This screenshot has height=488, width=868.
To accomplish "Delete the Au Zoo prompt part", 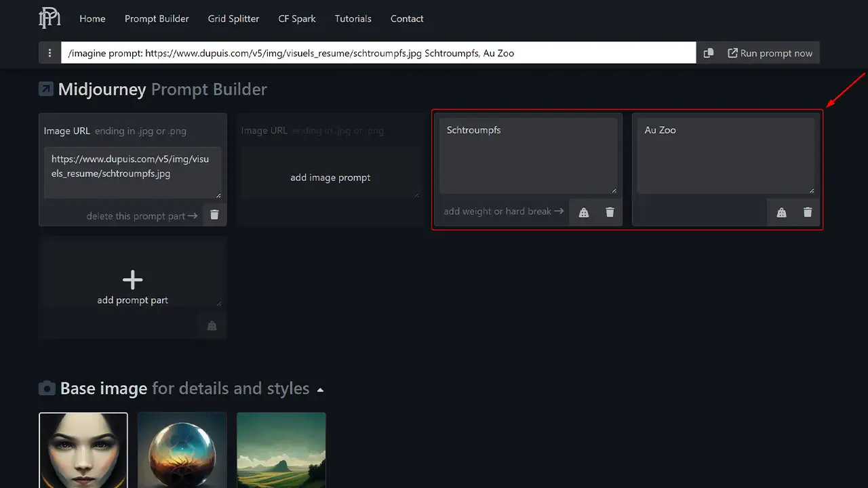I will (808, 212).
